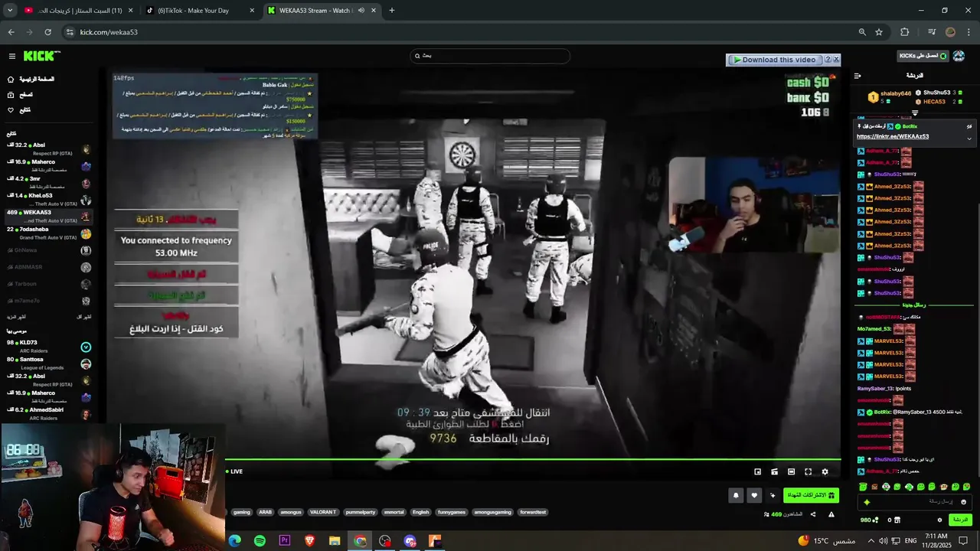Open Maherco channel in the top following list

pyautogui.click(x=49, y=165)
